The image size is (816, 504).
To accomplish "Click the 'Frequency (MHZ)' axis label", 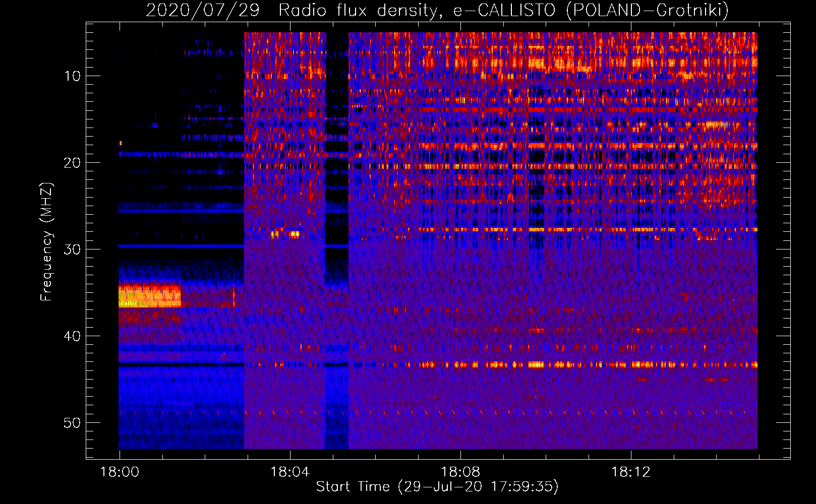I will click(x=46, y=241).
